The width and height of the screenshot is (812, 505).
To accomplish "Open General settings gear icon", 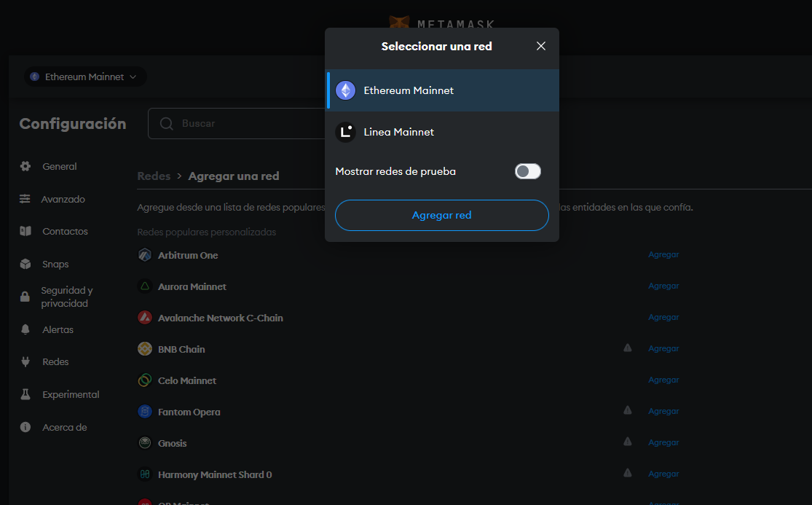I will point(25,166).
